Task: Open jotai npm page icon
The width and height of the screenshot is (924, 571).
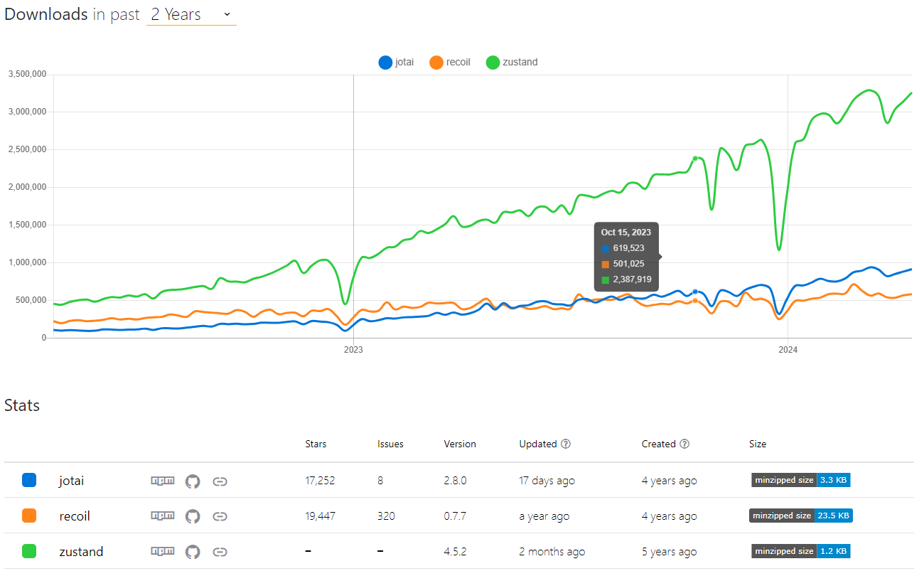Action: click(x=163, y=481)
